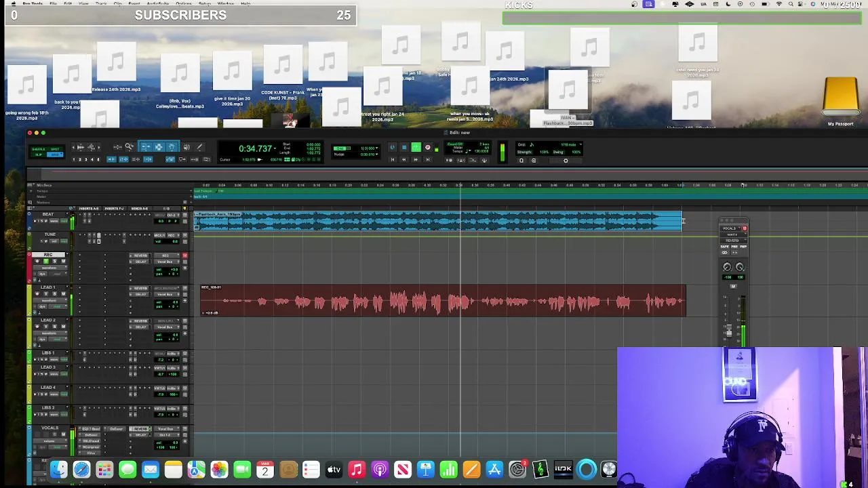This screenshot has height=488, width=868.
Task: Open REC track dyn automation selector
Action: coord(42,274)
